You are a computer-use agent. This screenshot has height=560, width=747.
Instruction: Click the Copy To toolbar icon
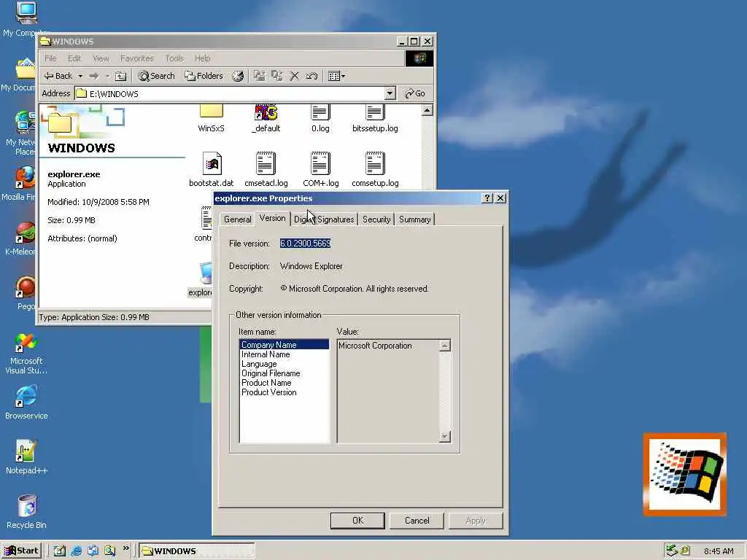click(276, 76)
